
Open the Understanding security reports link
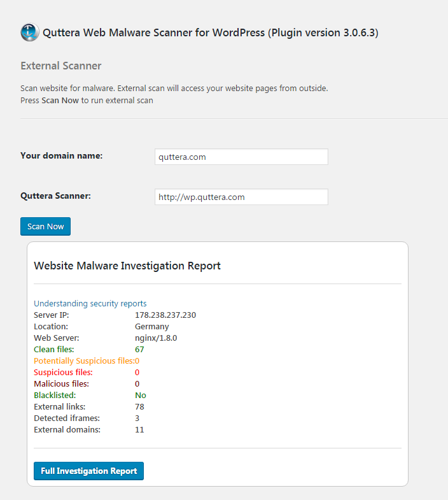point(90,303)
